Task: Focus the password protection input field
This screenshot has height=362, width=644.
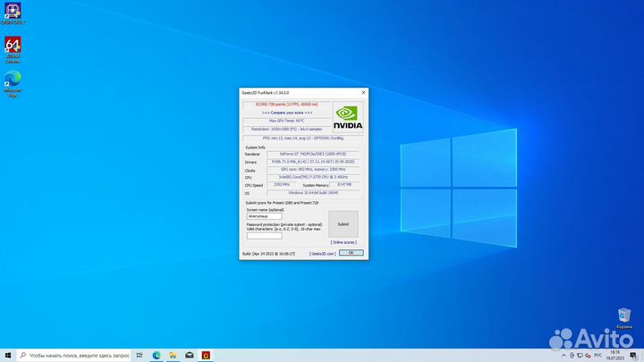Action: tap(264, 236)
